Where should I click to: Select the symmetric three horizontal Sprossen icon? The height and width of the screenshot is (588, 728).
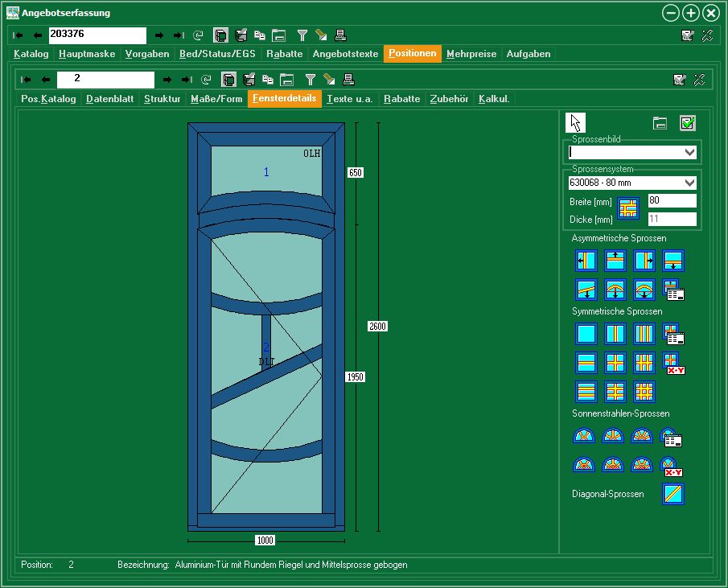point(586,392)
